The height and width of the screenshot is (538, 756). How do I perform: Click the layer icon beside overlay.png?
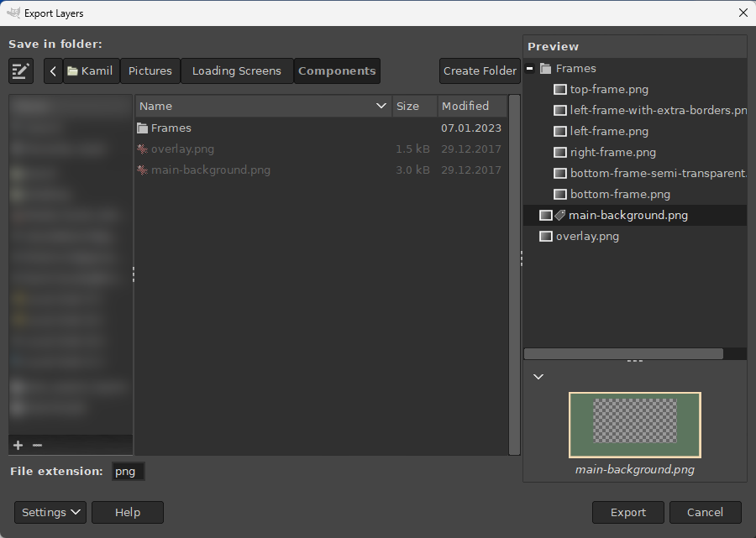[x=546, y=237]
